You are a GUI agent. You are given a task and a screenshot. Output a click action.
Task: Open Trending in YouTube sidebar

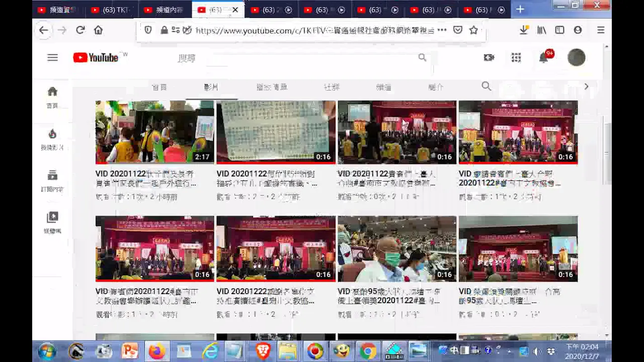pos(52,139)
